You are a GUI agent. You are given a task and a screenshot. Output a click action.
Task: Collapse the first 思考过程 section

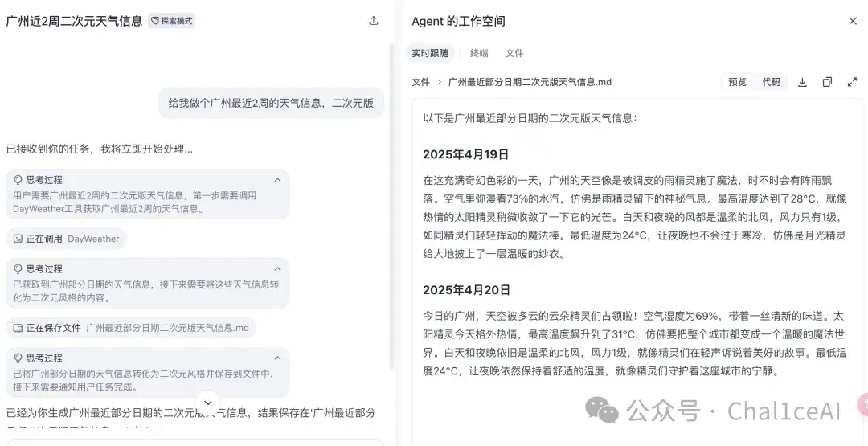pos(278,180)
